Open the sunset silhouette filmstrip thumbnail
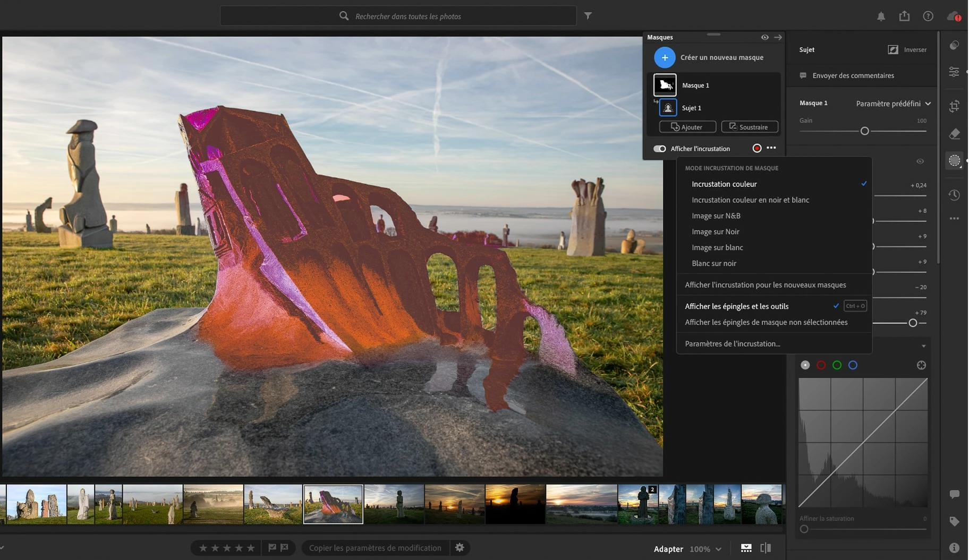969x560 pixels. pos(515,504)
